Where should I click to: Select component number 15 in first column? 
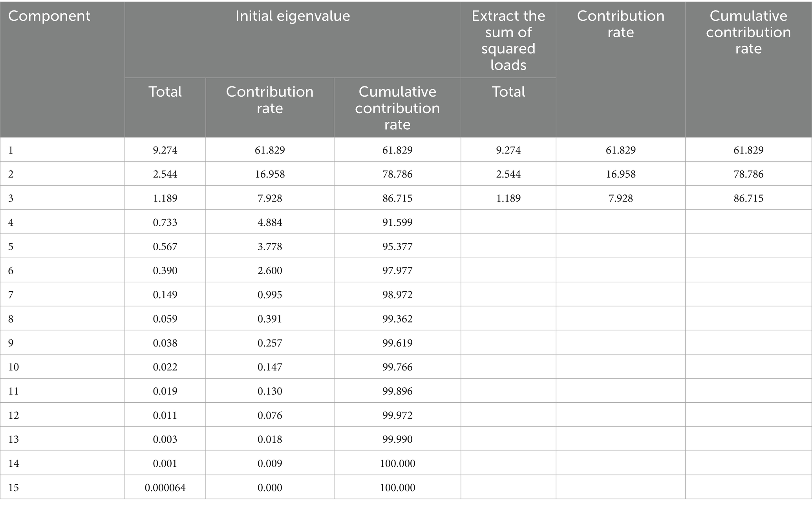point(13,488)
